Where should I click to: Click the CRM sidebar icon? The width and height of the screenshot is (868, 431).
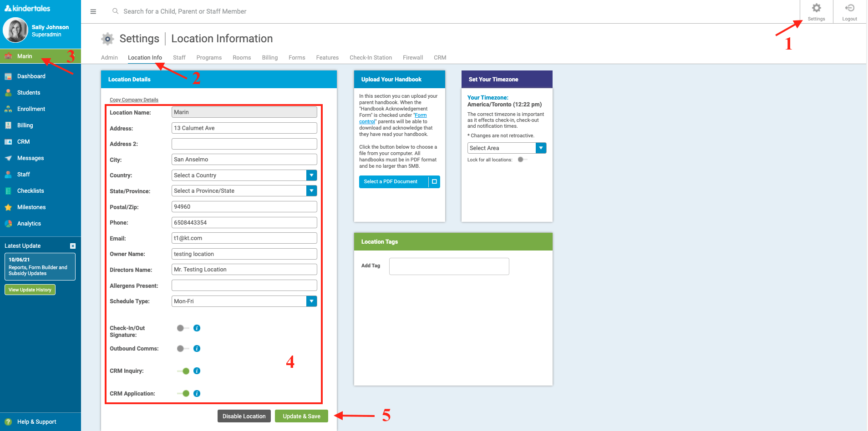click(x=8, y=142)
